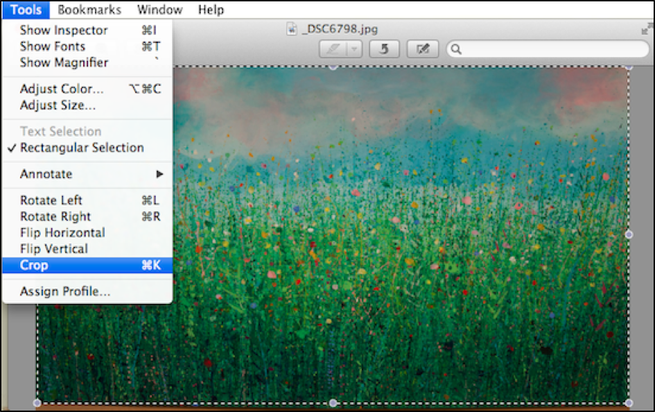
Task: Click the rotate toolbar icon
Action: (384, 49)
